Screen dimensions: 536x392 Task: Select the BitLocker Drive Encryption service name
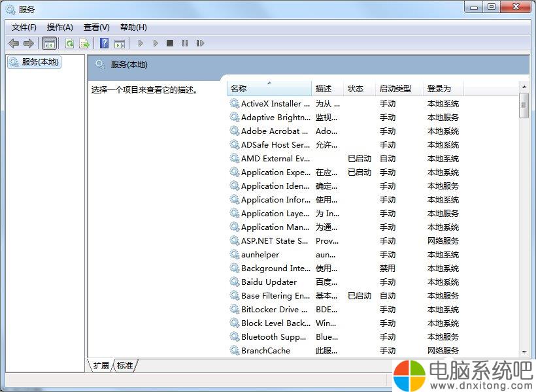[x=274, y=309]
